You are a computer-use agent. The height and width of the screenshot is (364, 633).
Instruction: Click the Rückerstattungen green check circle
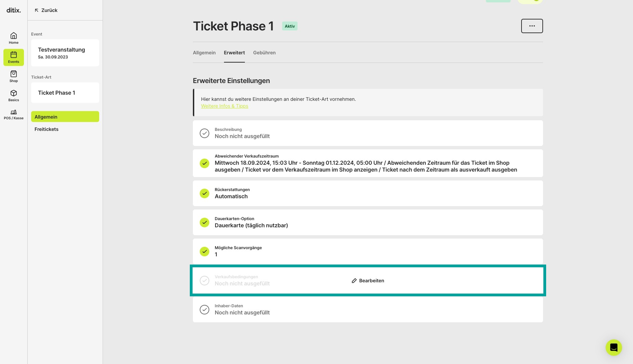(205, 193)
